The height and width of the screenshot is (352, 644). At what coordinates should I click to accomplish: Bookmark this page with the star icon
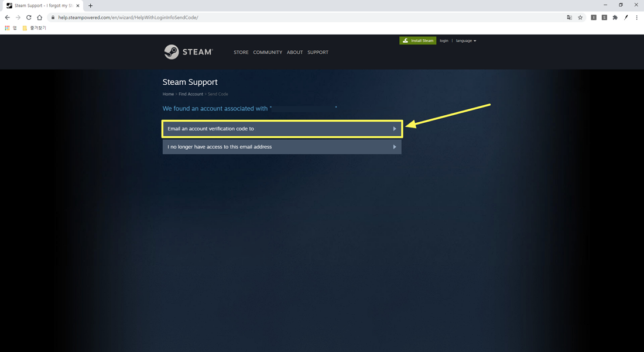(580, 17)
